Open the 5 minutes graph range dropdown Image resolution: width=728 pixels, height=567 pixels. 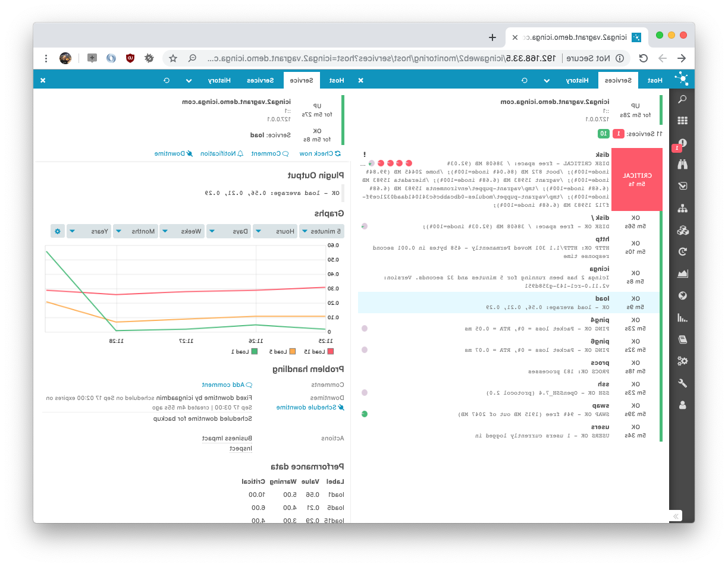[x=321, y=231]
